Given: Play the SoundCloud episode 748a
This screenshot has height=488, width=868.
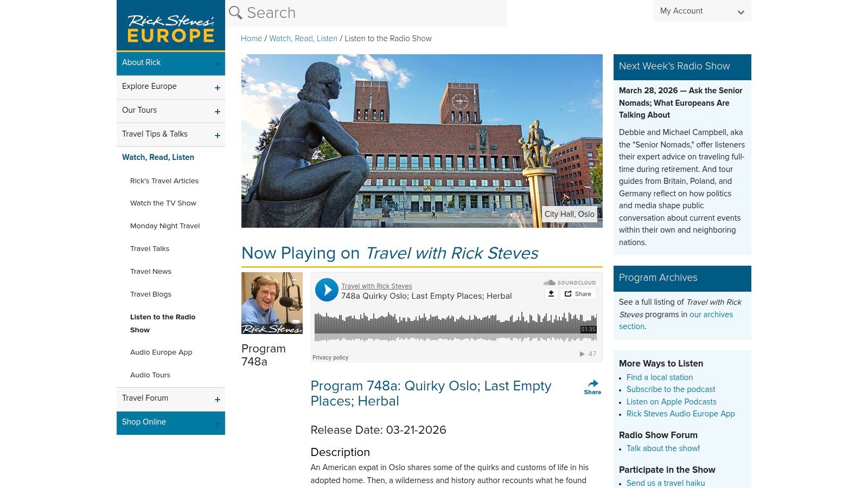Looking at the screenshot, I should click(x=327, y=290).
